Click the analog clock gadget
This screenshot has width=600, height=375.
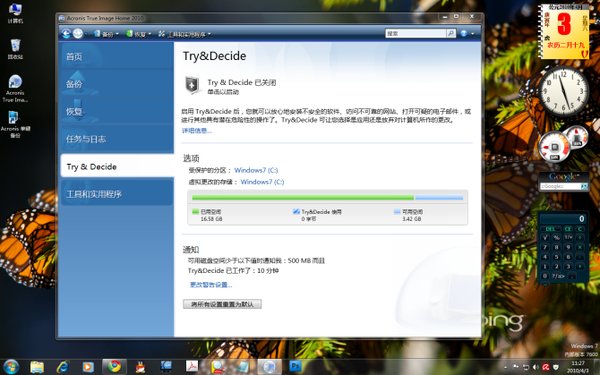click(x=563, y=91)
